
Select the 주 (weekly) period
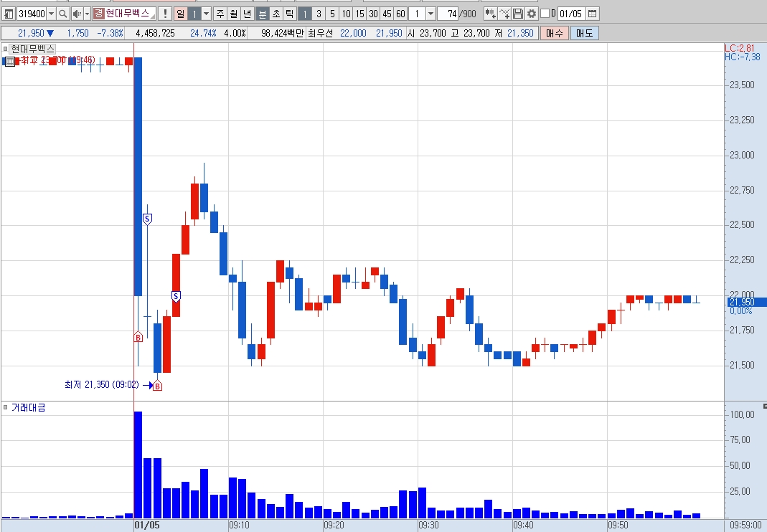[x=220, y=14]
